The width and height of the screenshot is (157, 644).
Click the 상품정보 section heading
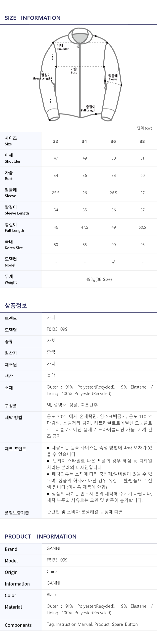pyautogui.click(x=16, y=305)
